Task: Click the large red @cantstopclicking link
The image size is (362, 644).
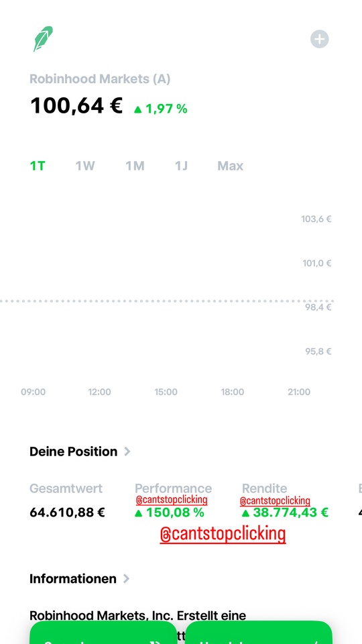Action: click(x=223, y=534)
